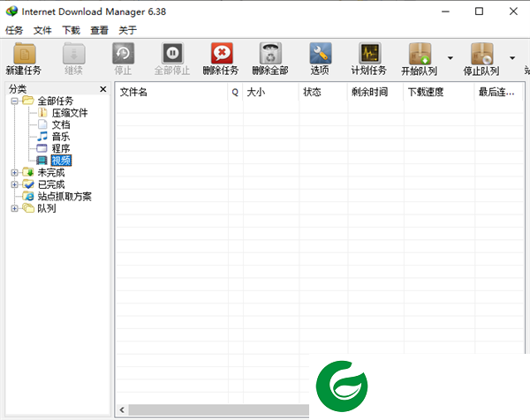Click the checkmark folder icon beside 已完成
530x420 pixels.
click(28, 184)
